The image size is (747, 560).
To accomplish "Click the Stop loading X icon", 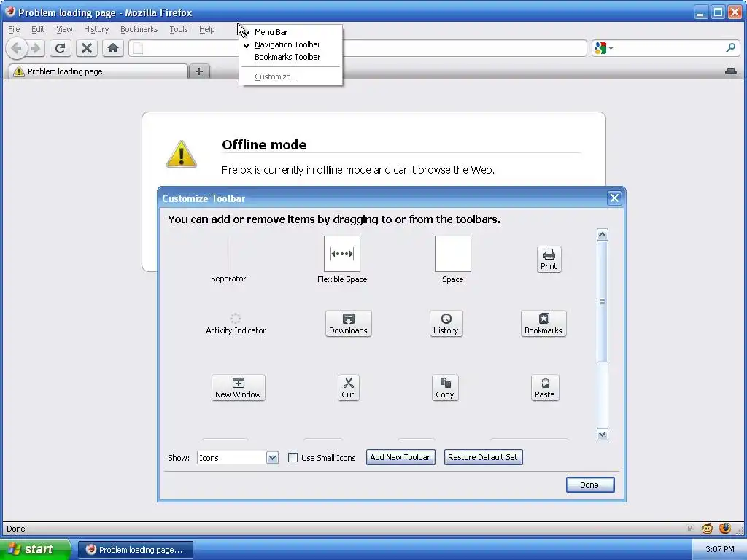I will coord(87,48).
